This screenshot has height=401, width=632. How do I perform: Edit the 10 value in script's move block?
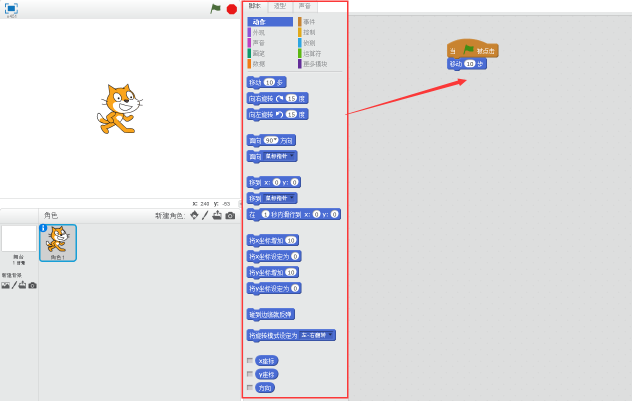pyautogui.click(x=470, y=64)
